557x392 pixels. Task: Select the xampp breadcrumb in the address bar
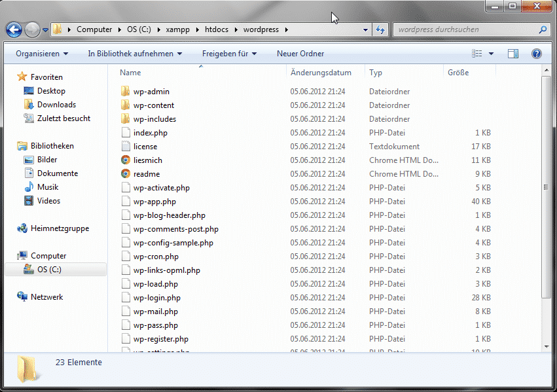pos(177,29)
